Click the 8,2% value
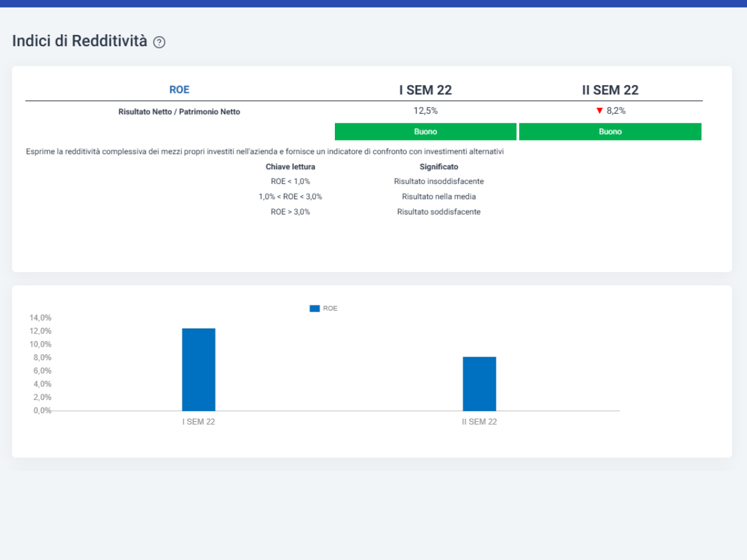This screenshot has height=560, width=747. coord(616,111)
